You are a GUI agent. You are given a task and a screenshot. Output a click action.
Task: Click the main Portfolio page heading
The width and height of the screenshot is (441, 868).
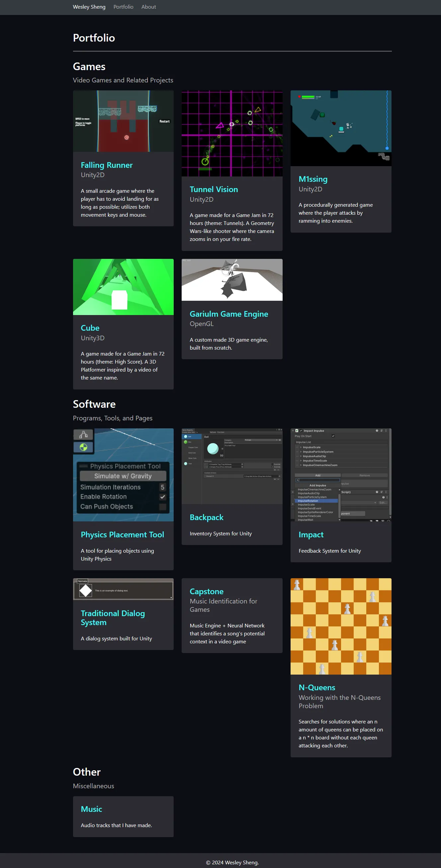coord(94,38)
